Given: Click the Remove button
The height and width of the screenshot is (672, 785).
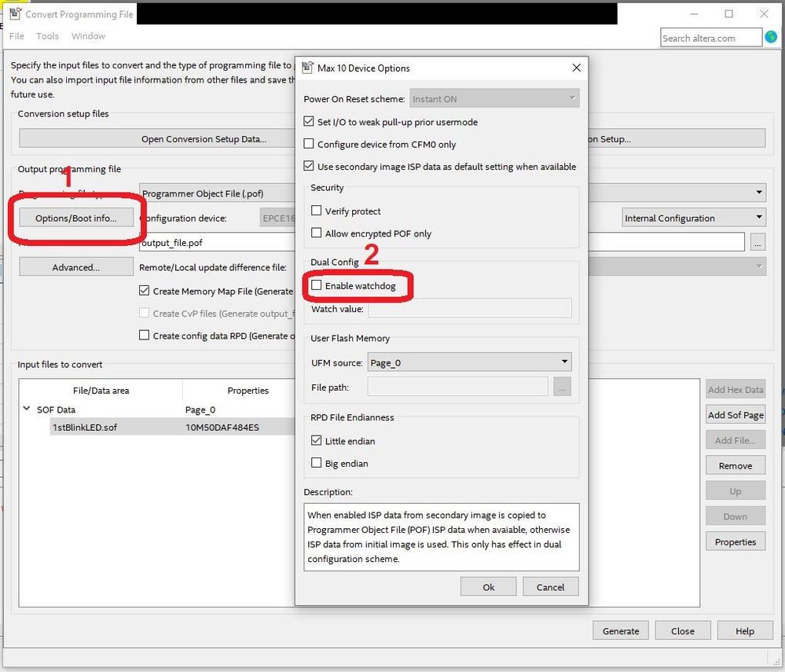Looking at the screenshot, I should coord(735,466).
